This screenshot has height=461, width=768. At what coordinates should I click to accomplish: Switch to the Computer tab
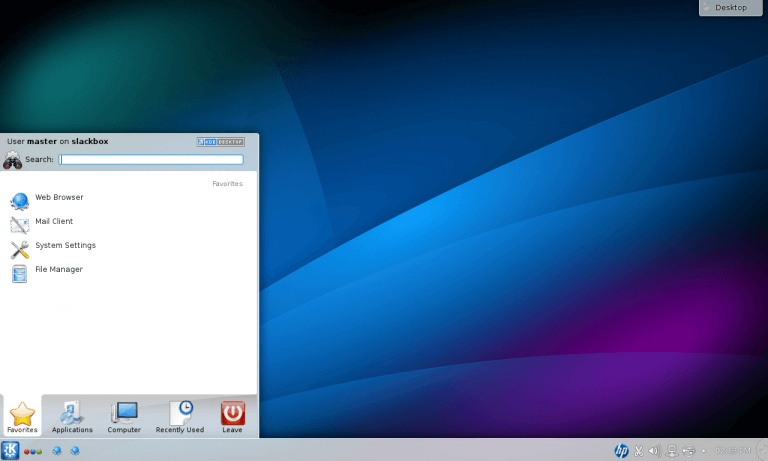tap(124, 417)
